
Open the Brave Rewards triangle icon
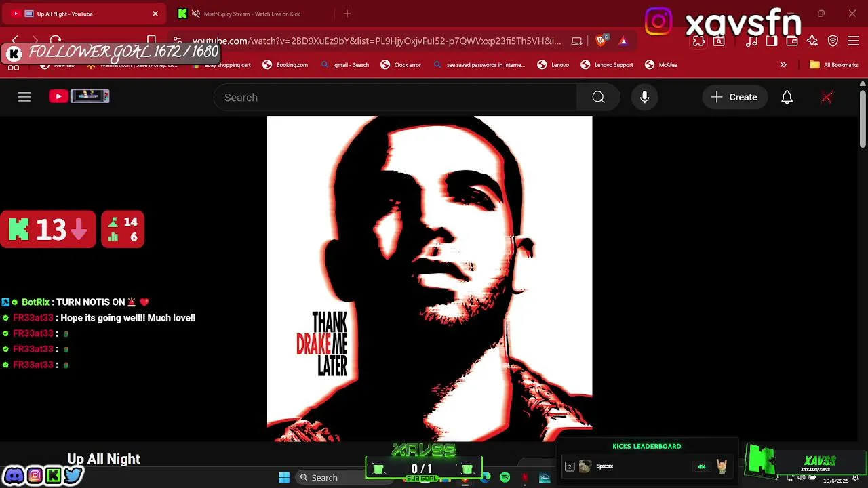point(623,41)
